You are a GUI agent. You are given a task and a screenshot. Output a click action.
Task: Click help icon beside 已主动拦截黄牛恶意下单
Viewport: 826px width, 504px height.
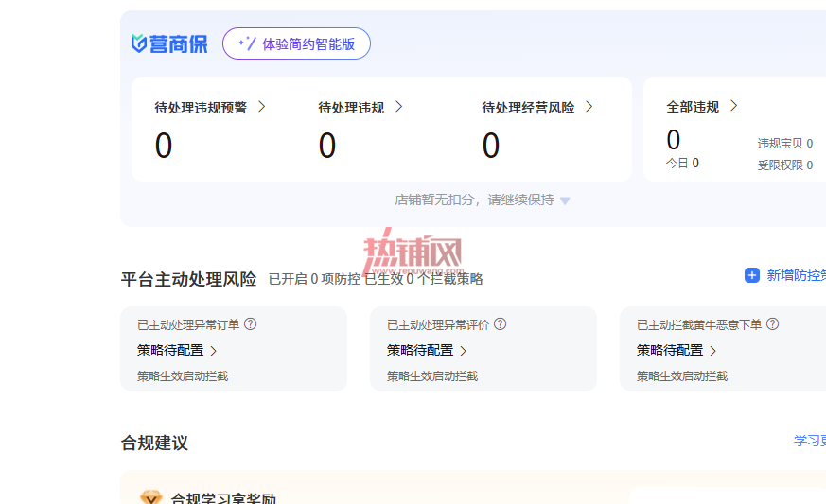click(773, 324)
